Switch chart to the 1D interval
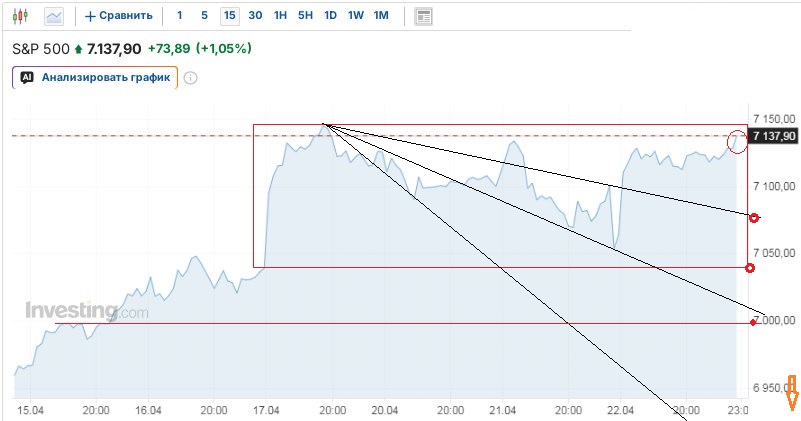The height and width of the screenshot is (421, 801). pyautogui.click(x=330, y=16)
